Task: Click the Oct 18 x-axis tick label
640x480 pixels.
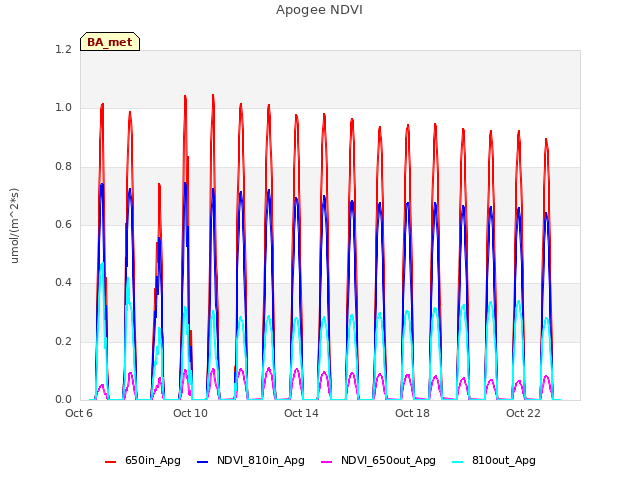Action: pyautogui.click(x=412, y=413)
